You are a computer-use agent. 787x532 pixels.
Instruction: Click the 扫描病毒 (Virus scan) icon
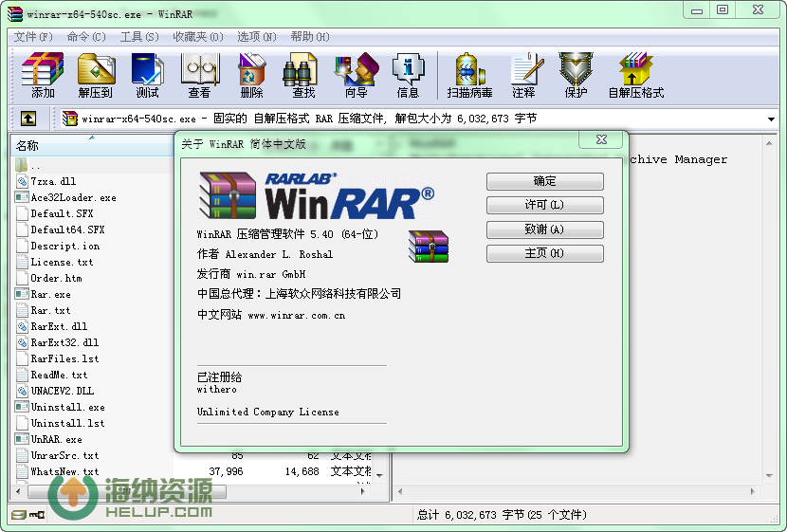[469, 75]
